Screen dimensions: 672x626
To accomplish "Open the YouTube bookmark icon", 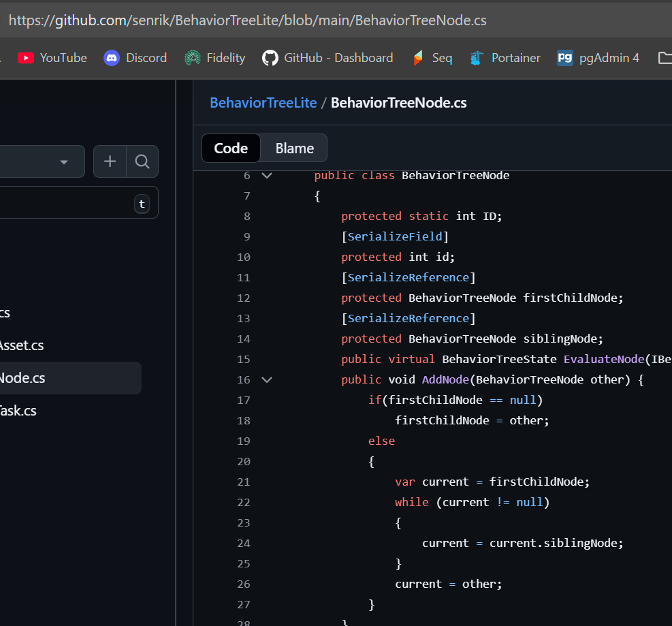I will [26, 58].
